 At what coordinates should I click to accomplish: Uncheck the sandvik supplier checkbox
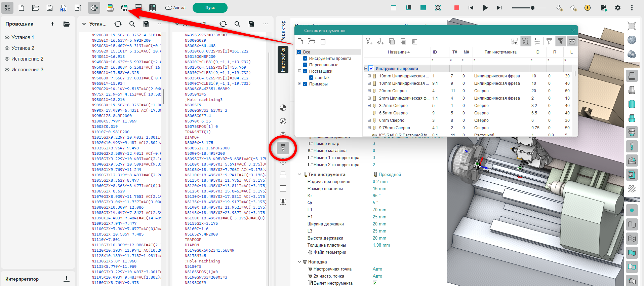(311, 78)
